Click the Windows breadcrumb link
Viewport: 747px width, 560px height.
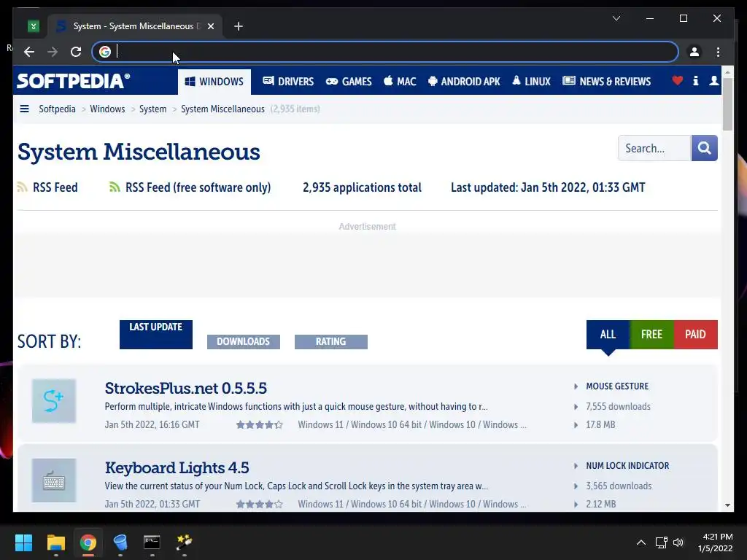click(x=107, y=109)
